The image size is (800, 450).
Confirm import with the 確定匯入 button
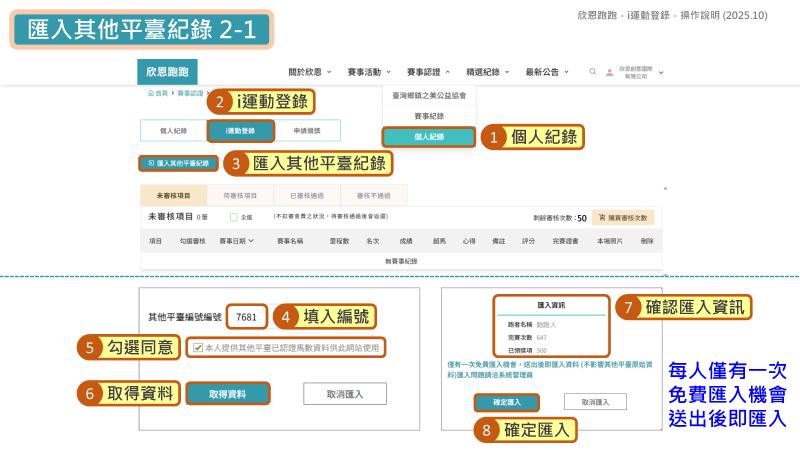point(507,402)
